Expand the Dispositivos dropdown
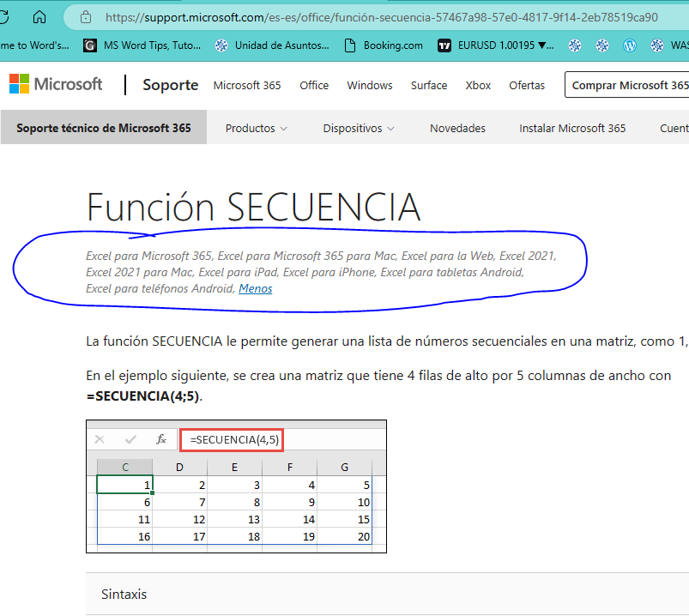Image resolution: width=689 pixels, height=616 pixels. point(359,129)
